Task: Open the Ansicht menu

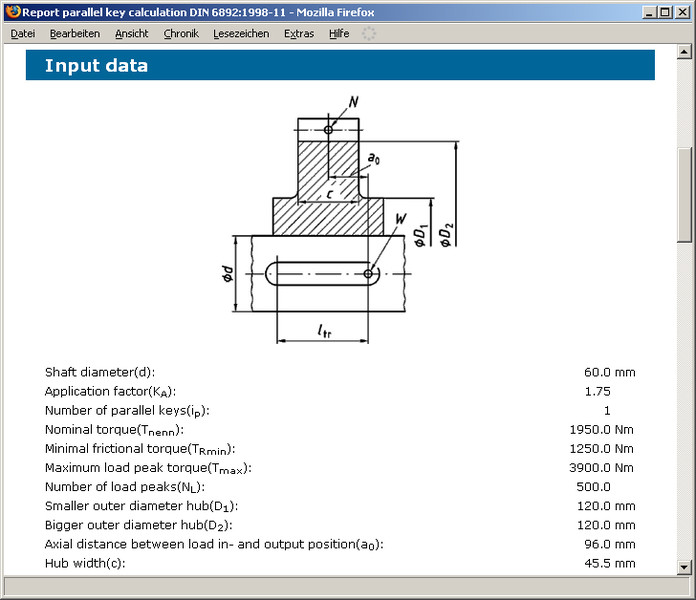Action: (131, 33)
